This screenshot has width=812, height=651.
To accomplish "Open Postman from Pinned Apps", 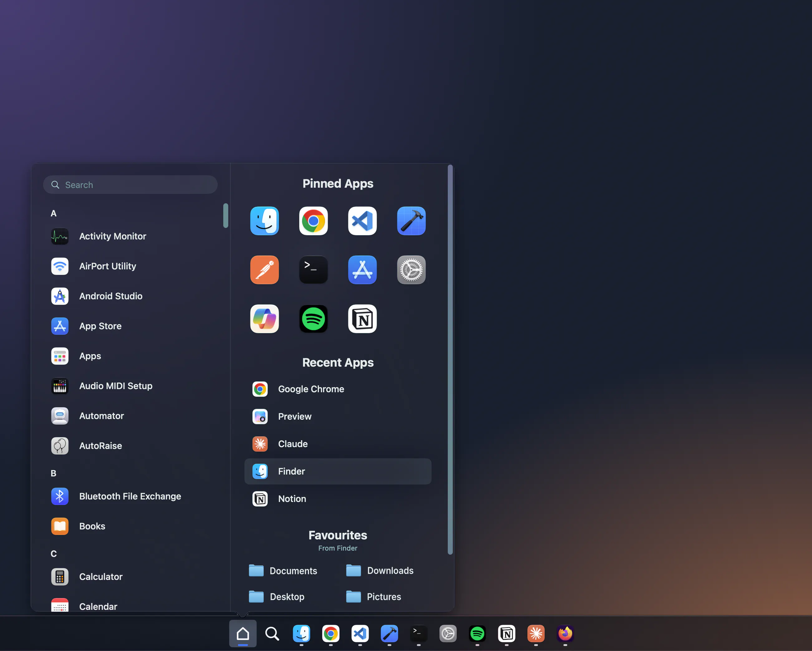I will tap(264, 270).
